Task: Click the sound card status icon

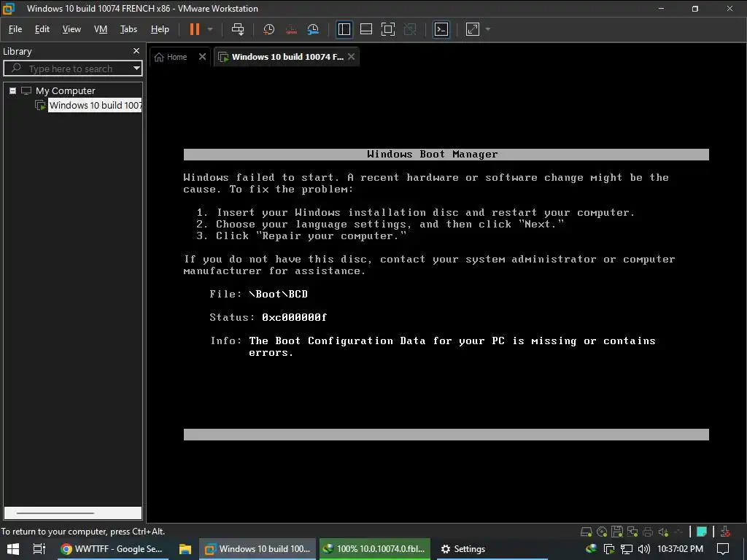Action: (x=663, y=532)
